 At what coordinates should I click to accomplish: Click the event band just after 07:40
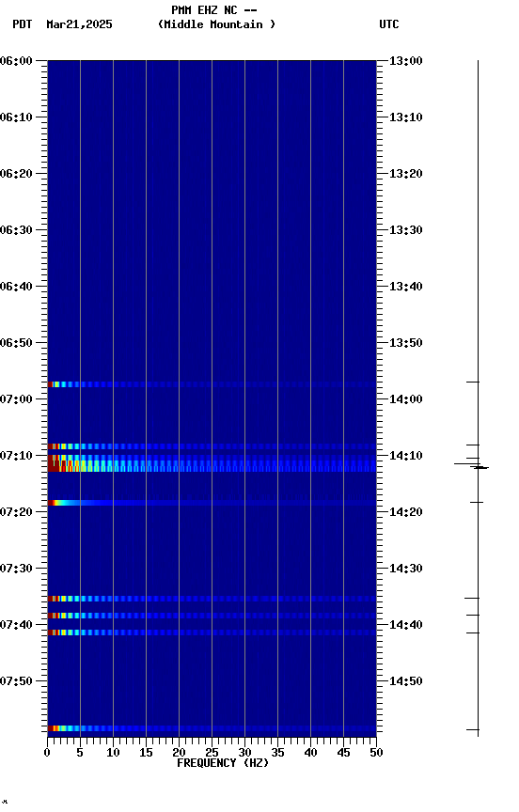coord(212,632)
